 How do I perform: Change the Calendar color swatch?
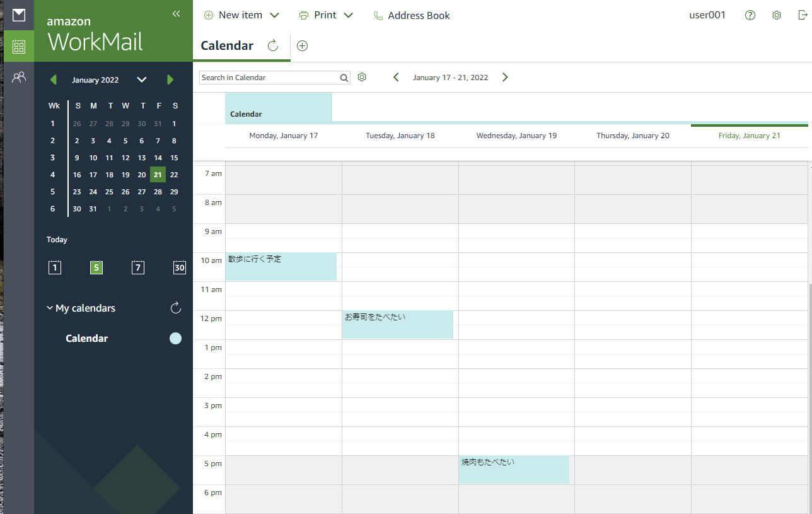pos(175,338)
